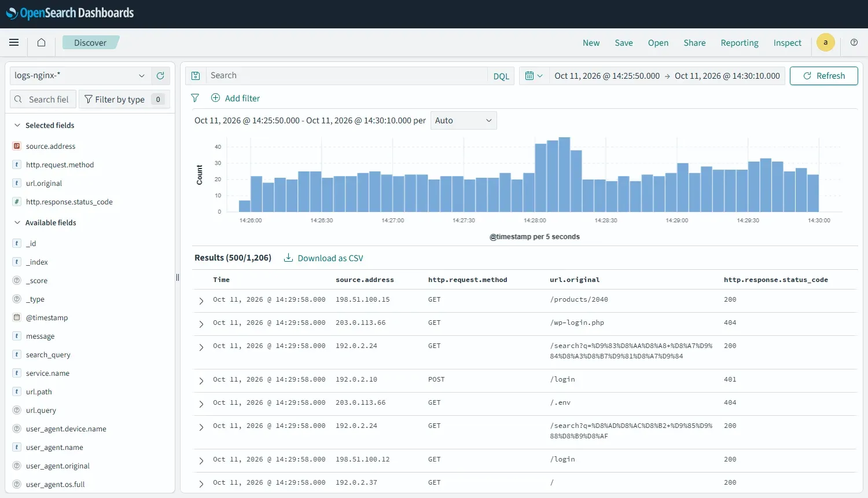Click the Refresh button
Screen dimensions: 868x498
click(824, 76)
